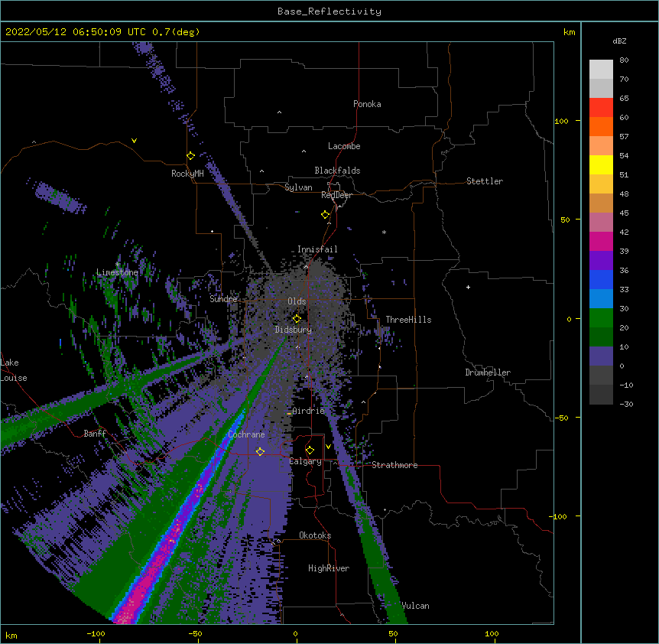Click the RedDeer city label
The width and height of the screenshot is (659, 644).
click(336, 195)
